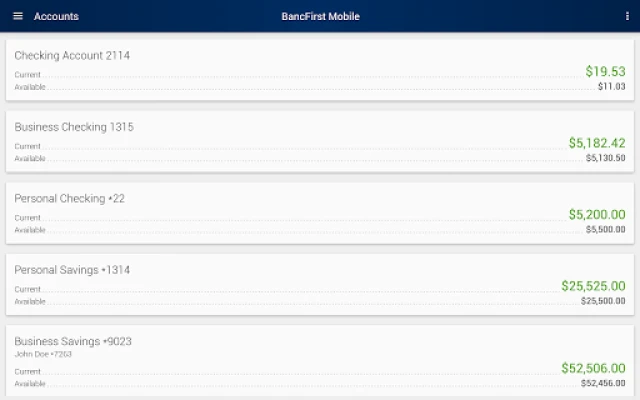Click the $25,500.00 available balance
The height and width of the screenshot is (400, 640).
(x=603, y=301)
